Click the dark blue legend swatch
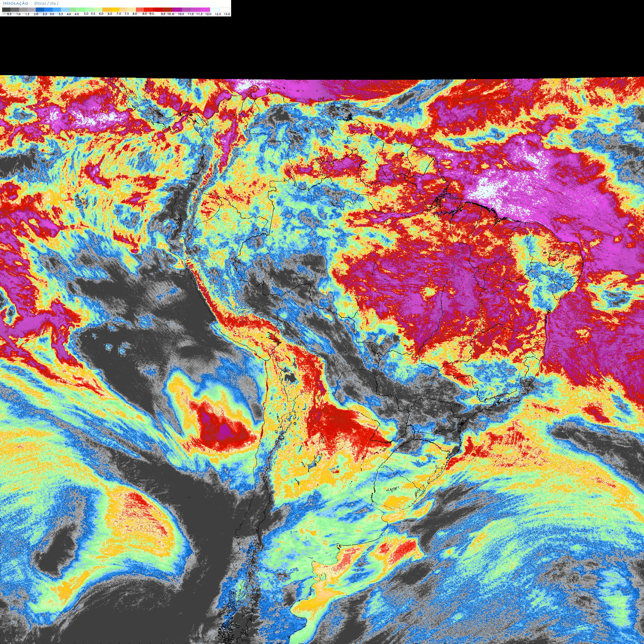 point(40,10)
